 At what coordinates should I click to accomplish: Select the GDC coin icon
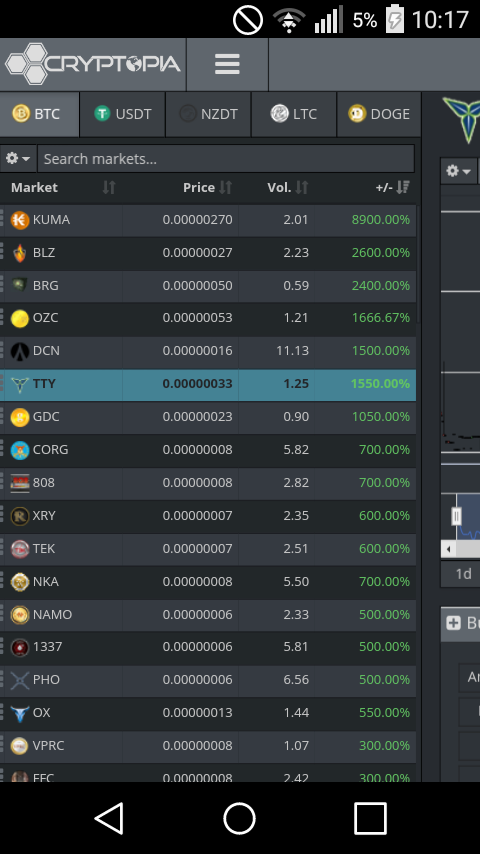click(x=20, y=417)
